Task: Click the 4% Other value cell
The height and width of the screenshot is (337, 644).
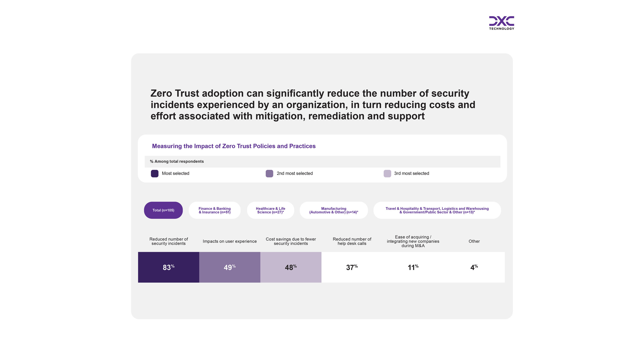Action: pyautogui.click(x=474, y=267)
